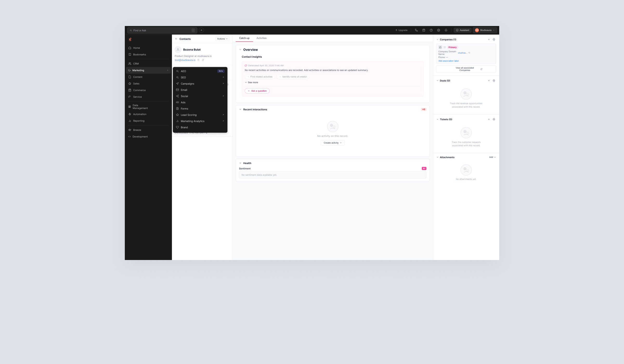The width and height of the screenshot is (624, 364).
Task: Open the notifications bell
Action: point(446,30)
